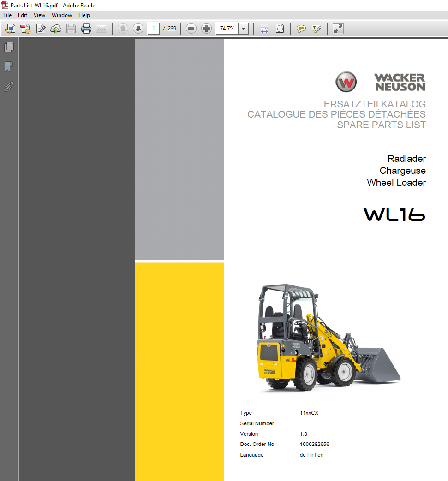Open a file with the Open icon

tap(10, 28)
